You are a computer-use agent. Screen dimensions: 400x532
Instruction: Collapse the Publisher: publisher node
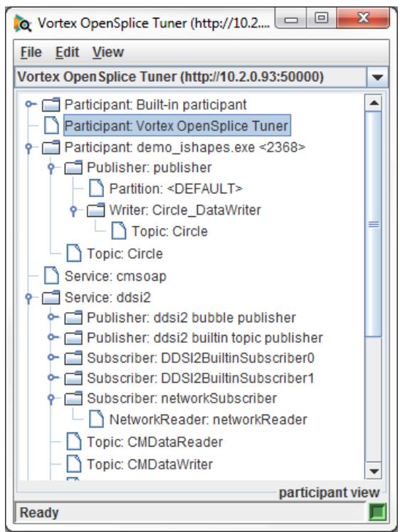(x=51, y=168)
